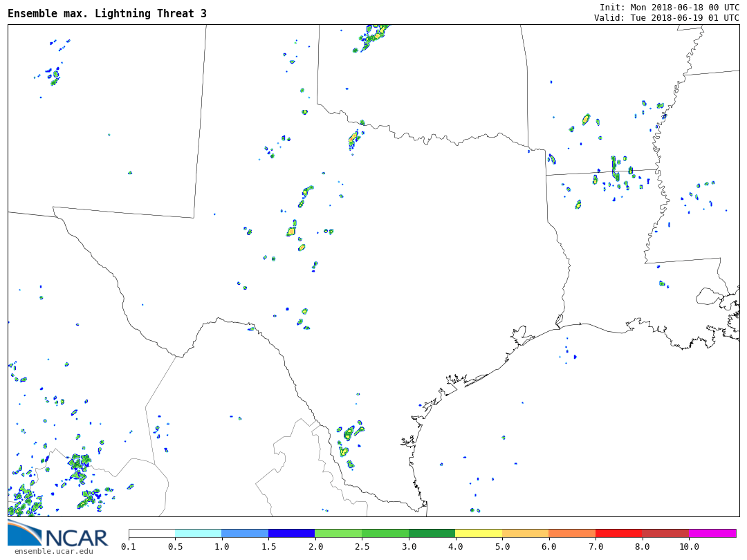Click the white 0.1–0.5 colorbar segment
The width and height of the screenshot is (747, 560).
coord(152,533)
